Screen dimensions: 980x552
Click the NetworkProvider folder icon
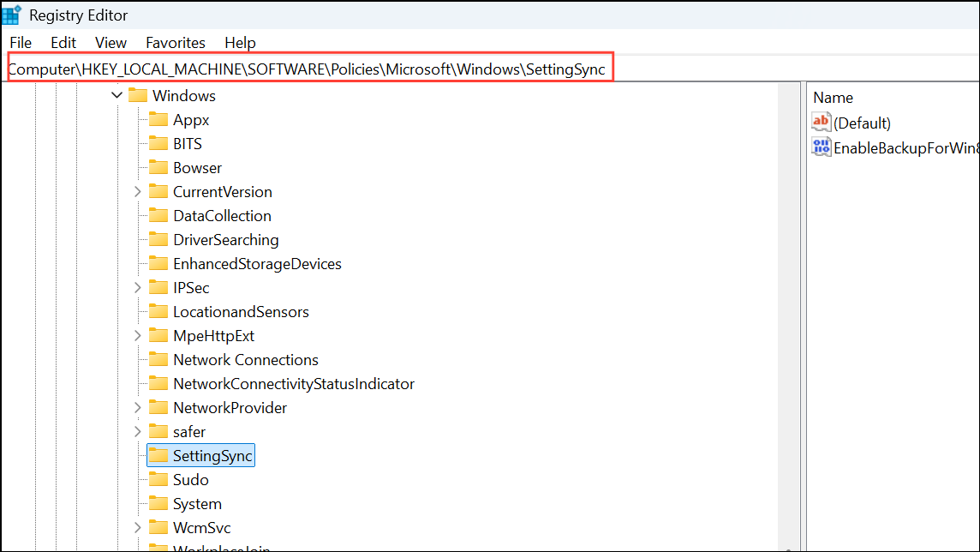158,407
